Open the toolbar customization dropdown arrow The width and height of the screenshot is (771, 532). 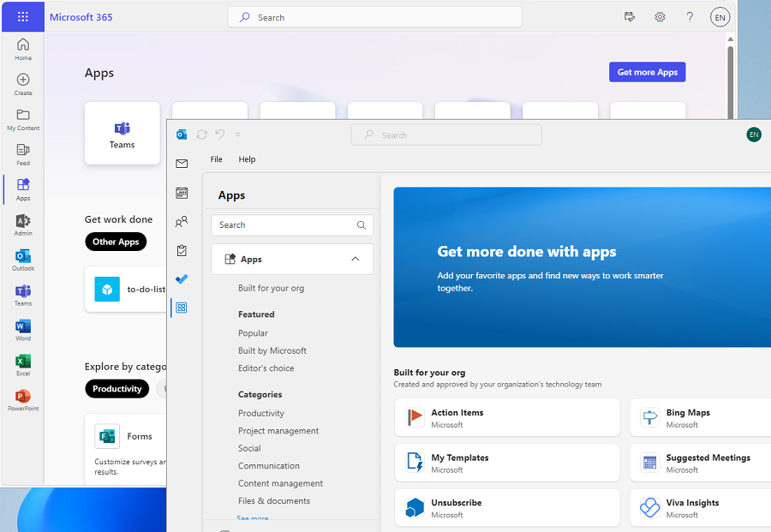(238, 134)
